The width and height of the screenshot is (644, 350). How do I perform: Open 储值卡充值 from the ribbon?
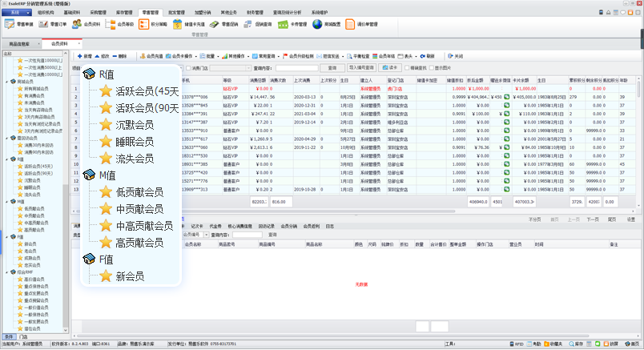click(179, 25)
